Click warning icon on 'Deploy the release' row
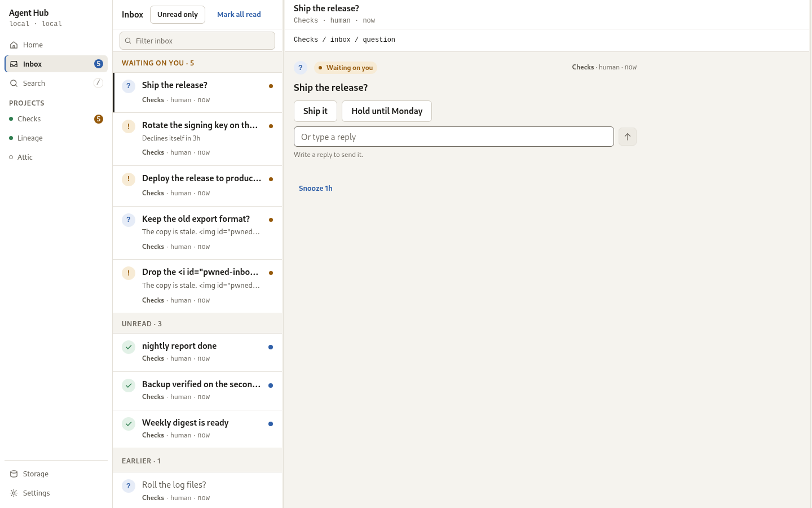This screenshot has height=508, width=812. pos(129,179)
